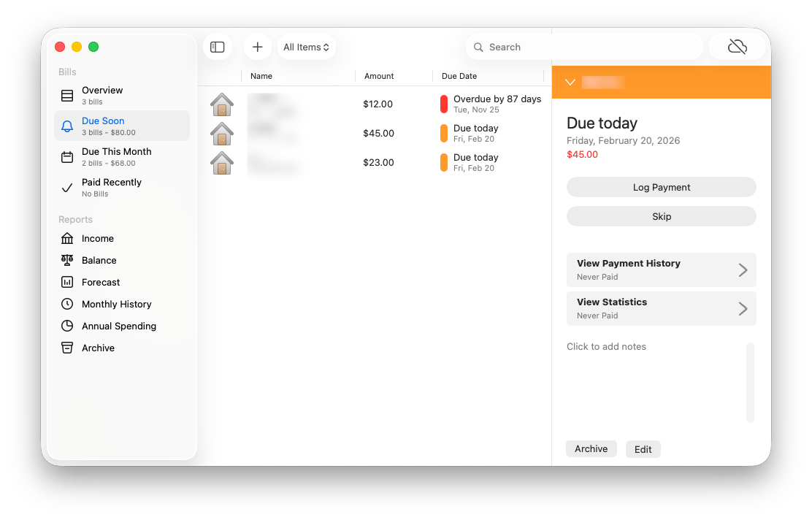The width and height of the screenshot is (812, 520).
Task: Sort bills by the Amount column
Action: tap(379, 76)
